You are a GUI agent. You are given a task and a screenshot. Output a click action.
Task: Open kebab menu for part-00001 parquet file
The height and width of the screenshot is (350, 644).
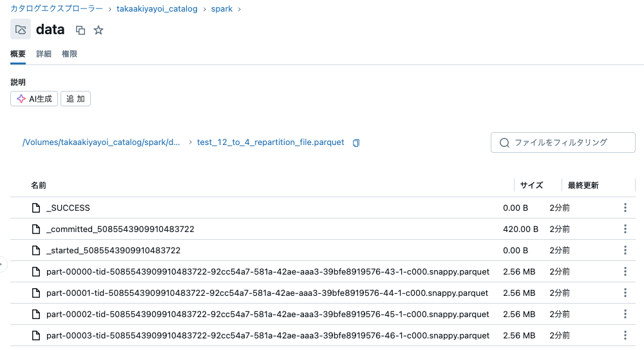pyautogui.click(x=625, y=293)
